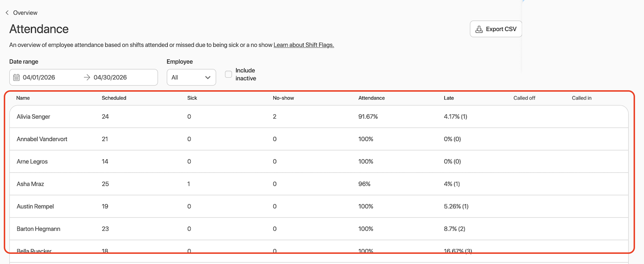Open Learn about Shift Flags link
This screenshot has height=264, width=644.
[304, 45]
